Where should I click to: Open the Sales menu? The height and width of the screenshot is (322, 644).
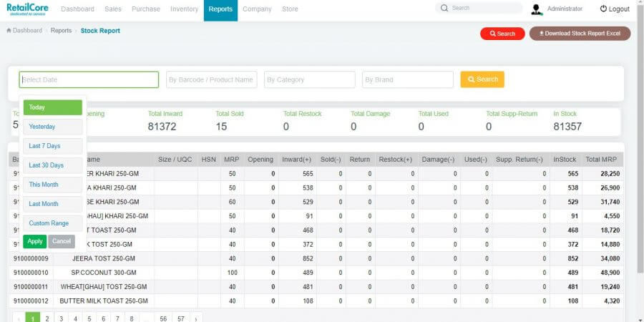(x=113, y=9)
